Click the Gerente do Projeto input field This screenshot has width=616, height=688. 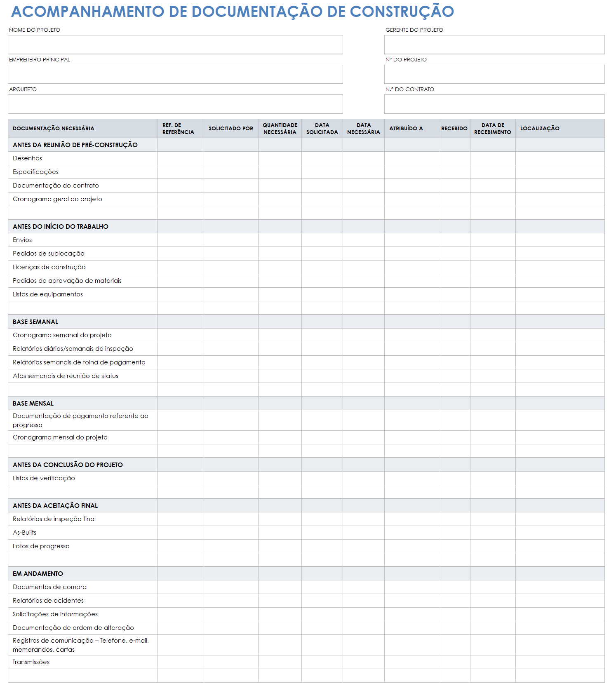tap(494, 45)
